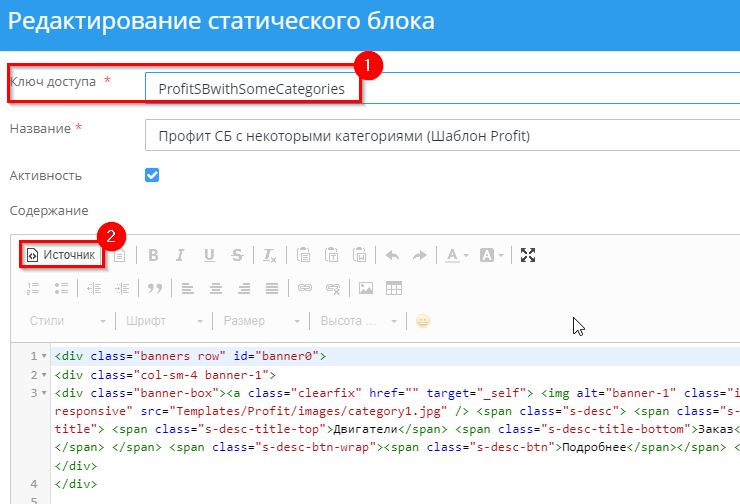
Task: Click the Источник source button
Action: point(62,255)
